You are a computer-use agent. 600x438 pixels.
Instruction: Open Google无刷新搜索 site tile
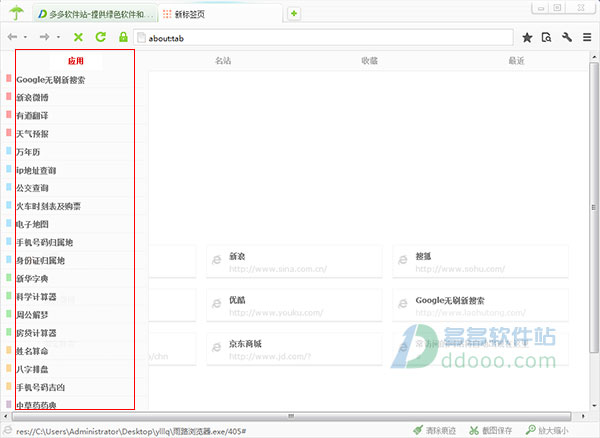pos(480,305)
